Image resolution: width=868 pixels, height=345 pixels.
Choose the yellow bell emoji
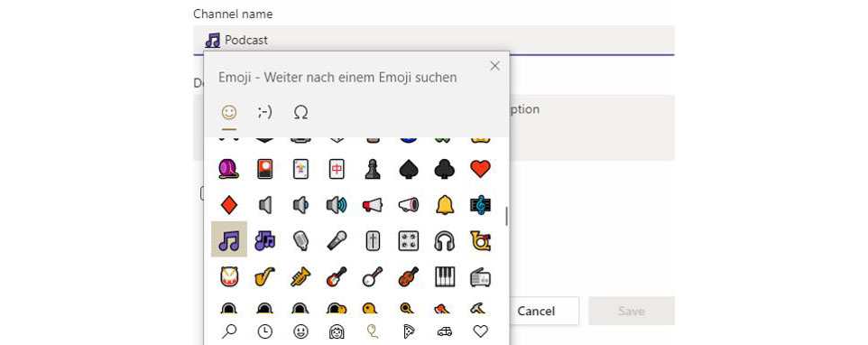[445, 205]
